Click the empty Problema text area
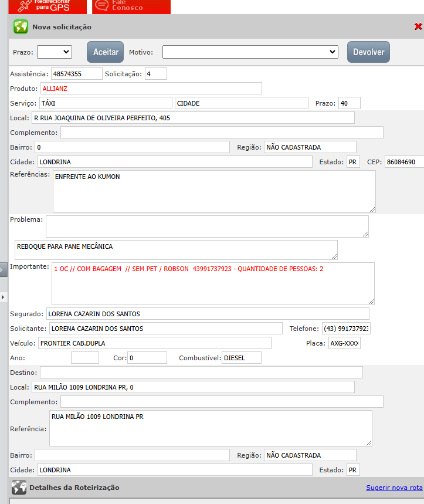 (x=207, y=226)
